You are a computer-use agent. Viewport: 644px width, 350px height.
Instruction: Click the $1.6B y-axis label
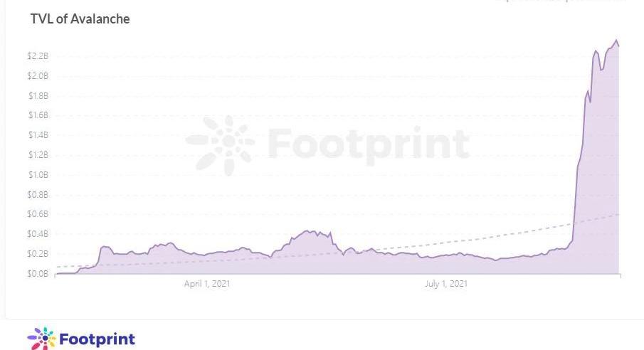38,115
